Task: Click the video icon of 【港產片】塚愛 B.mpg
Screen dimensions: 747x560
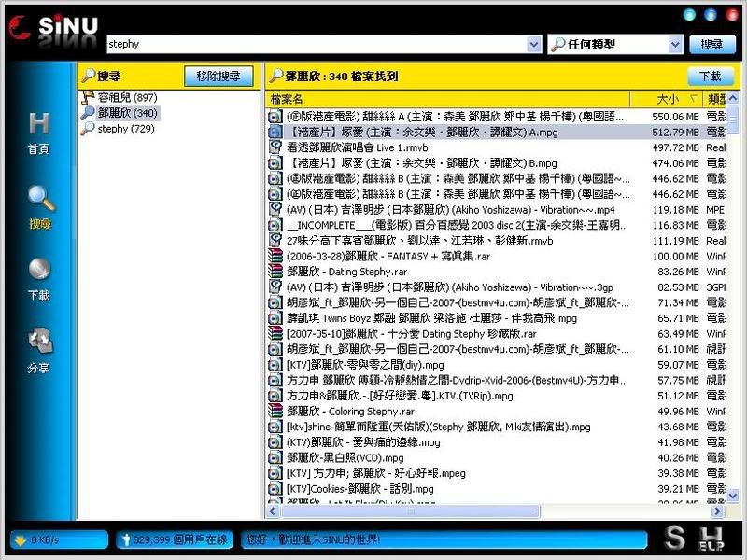Action: click(x=275, y=162)
